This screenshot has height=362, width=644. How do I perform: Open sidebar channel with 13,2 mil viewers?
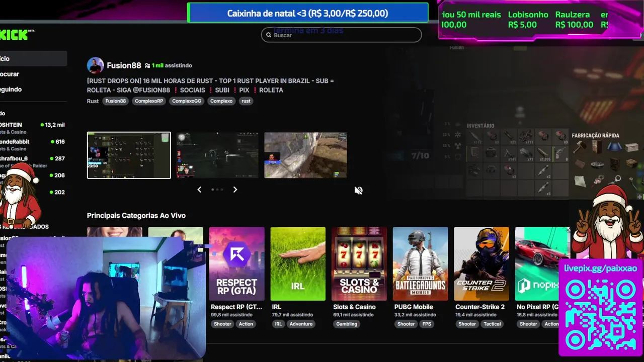[33, 128]
